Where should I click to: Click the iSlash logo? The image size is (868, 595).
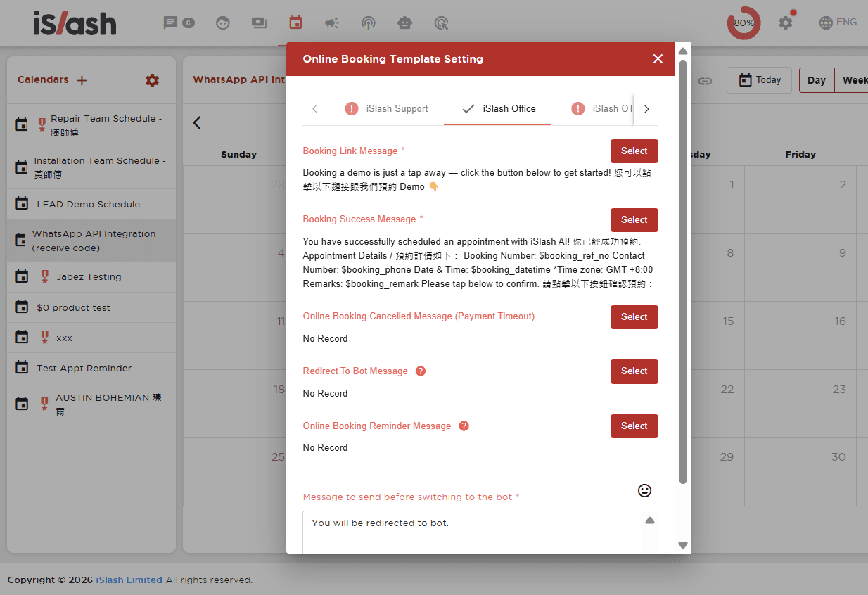(x=75, y=23)
